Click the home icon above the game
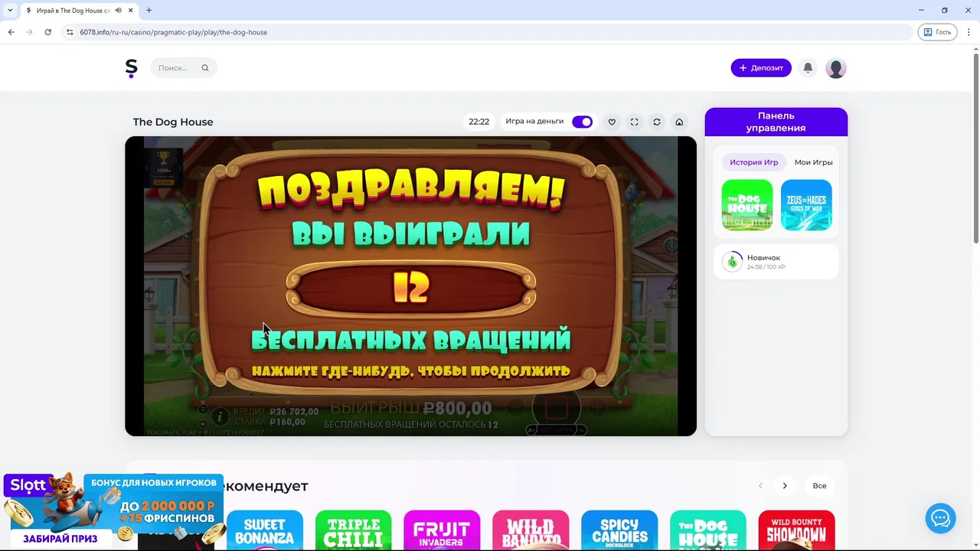Image resolution: width=980 pixels, height=551 pixels. click(x=679, y=122)
